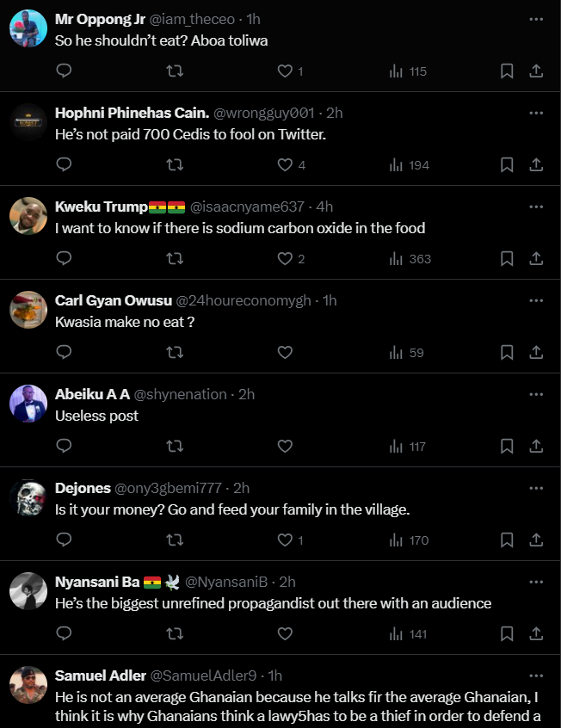Reply to Mr Oppong Jr's tweet
This screenshot has width=561, height=728.
click(64, 71)
